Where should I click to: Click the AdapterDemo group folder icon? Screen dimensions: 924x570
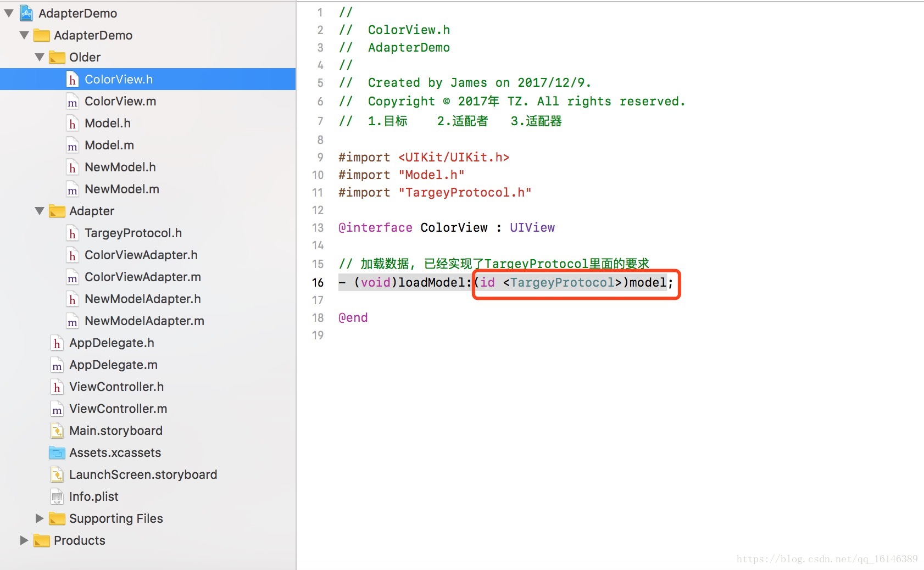coord(42,36)
